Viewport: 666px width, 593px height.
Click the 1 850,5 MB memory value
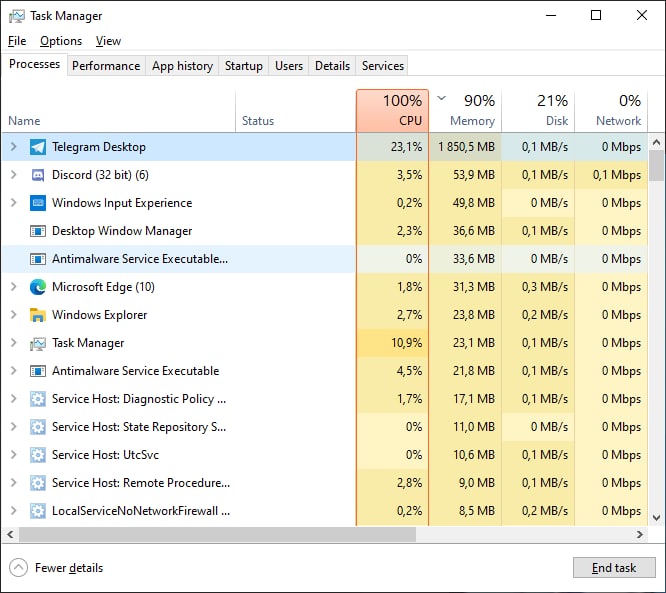pyautogui.click(x=466, y=147)
